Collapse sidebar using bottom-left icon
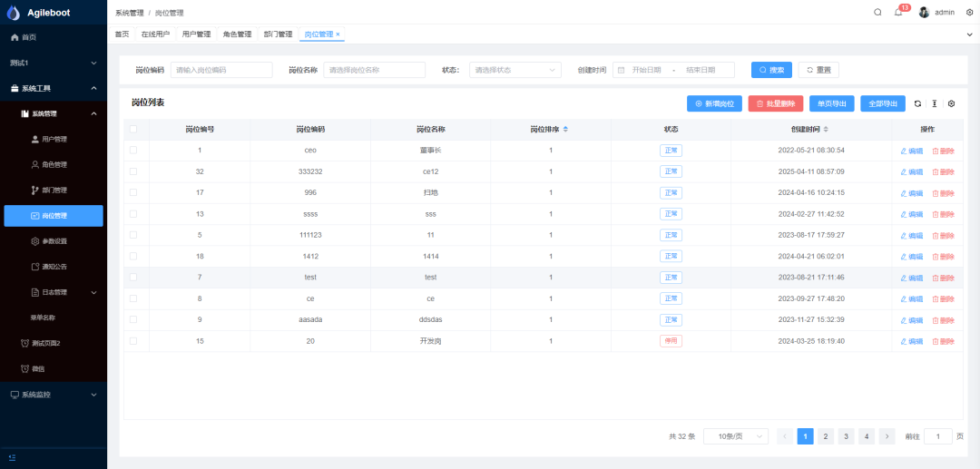This screenshot has height=469, width=980. 13,457
